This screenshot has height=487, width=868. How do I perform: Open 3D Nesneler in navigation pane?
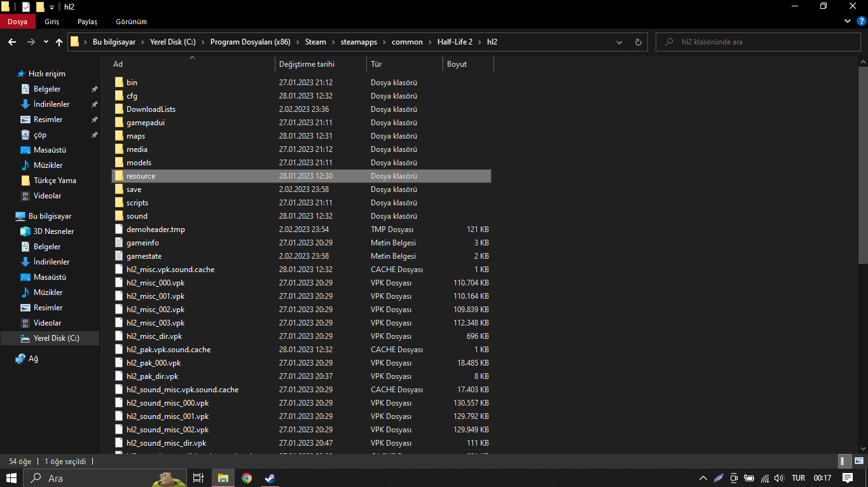tap(53, 231)
